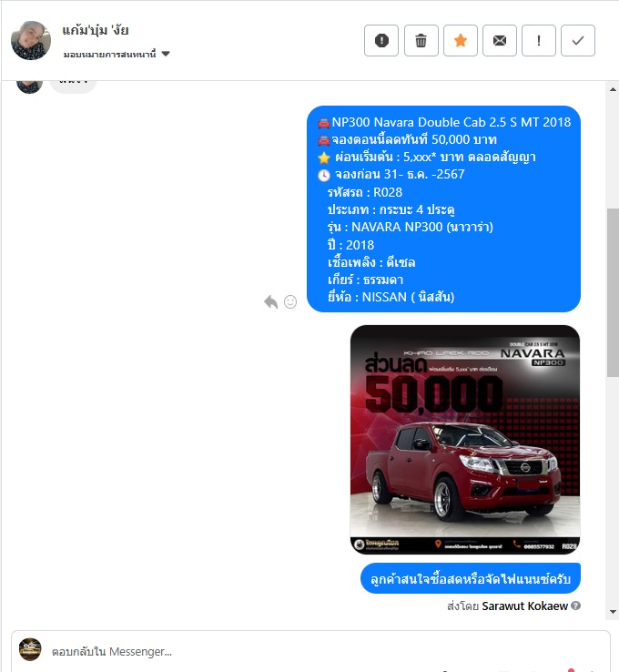619x672 pixels.
Task: Delete conversation with the trash icon
Action: pyautogui.click(x=421, y=41)
